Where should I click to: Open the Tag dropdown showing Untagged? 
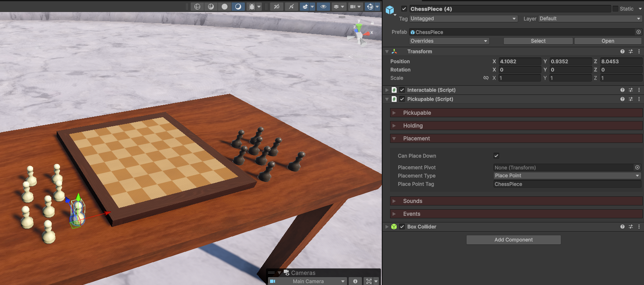[463, 19]
